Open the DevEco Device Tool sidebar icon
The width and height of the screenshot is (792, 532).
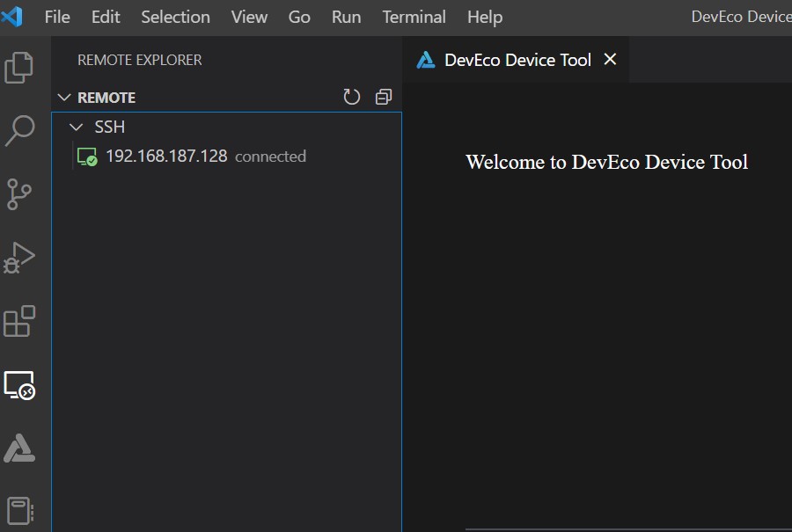[19, 448]
